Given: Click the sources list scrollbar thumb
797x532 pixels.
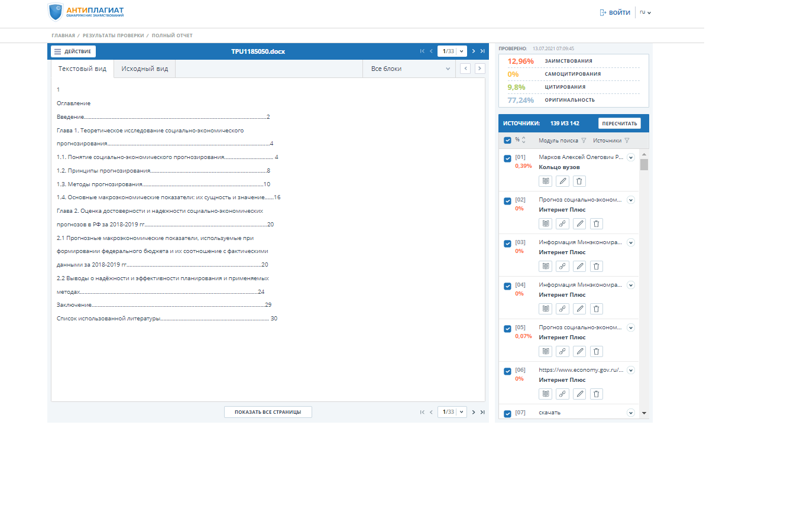Looking at the screenshot, I should click(x=644, y=164).
